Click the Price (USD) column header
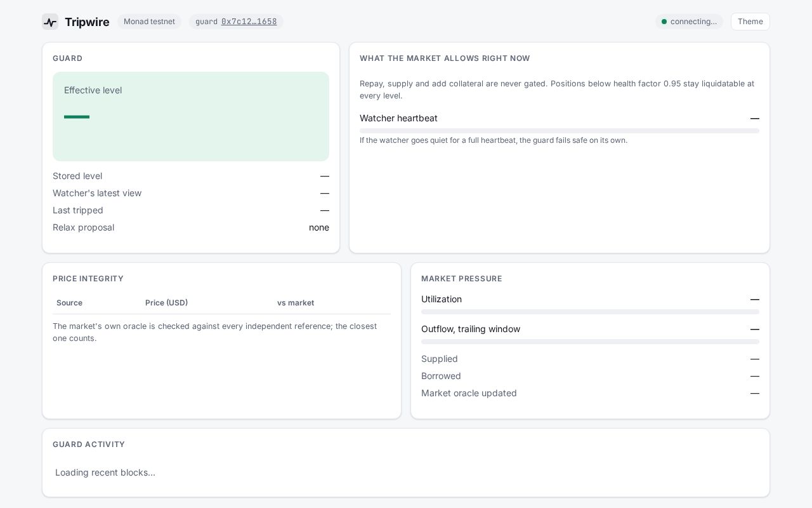Screen dimensions: 812x508 166,303
